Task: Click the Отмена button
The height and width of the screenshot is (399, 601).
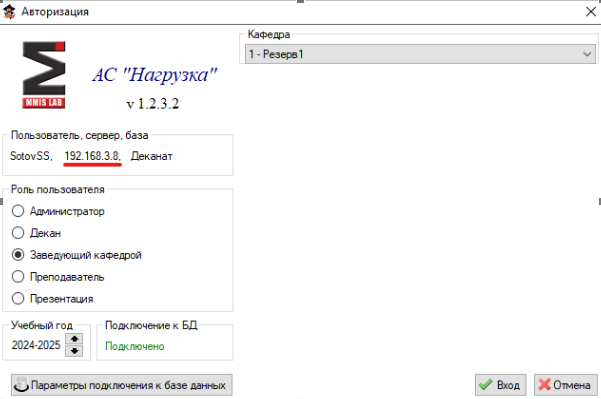Action: (x=566, y=385)
